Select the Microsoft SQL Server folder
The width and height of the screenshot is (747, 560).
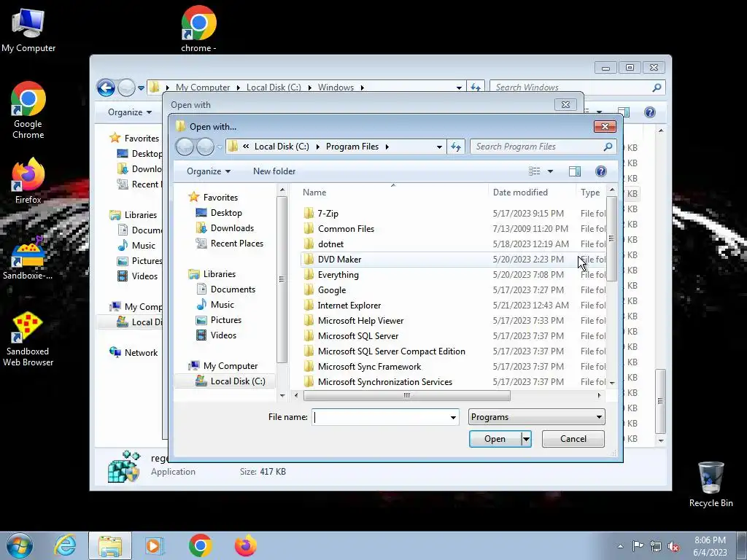[357, 335]
